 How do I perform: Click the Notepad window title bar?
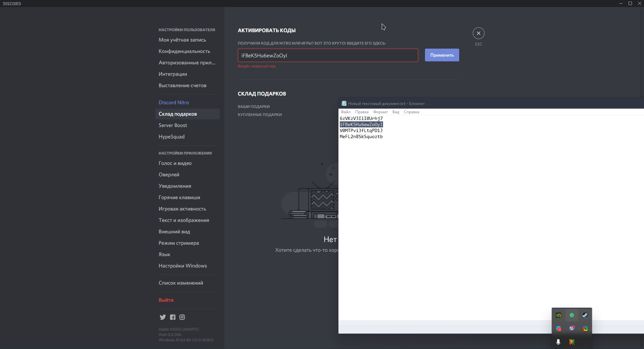point(491,103)
